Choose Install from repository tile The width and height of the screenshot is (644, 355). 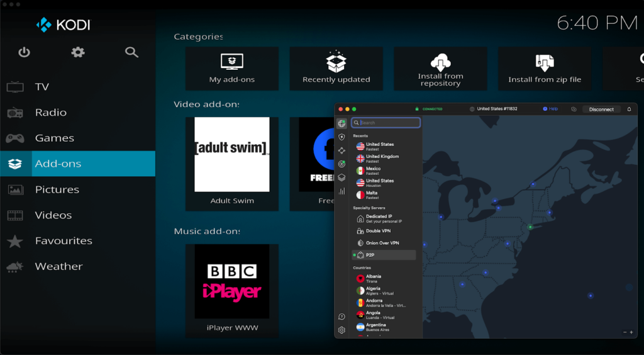tap(441, 69)
